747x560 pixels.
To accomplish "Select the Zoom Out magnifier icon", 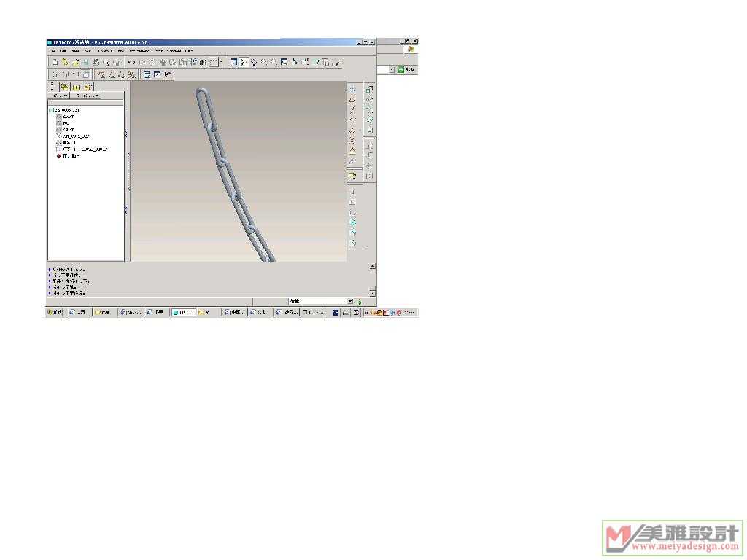I will pos(274,63).
